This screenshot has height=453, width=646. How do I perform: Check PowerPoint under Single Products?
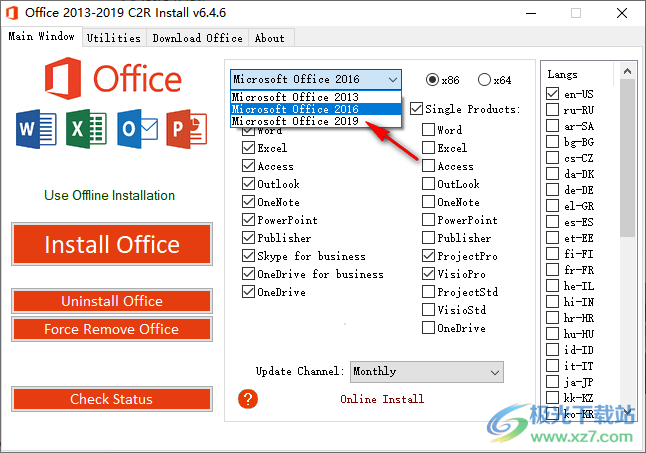click(x=428, y=219)
